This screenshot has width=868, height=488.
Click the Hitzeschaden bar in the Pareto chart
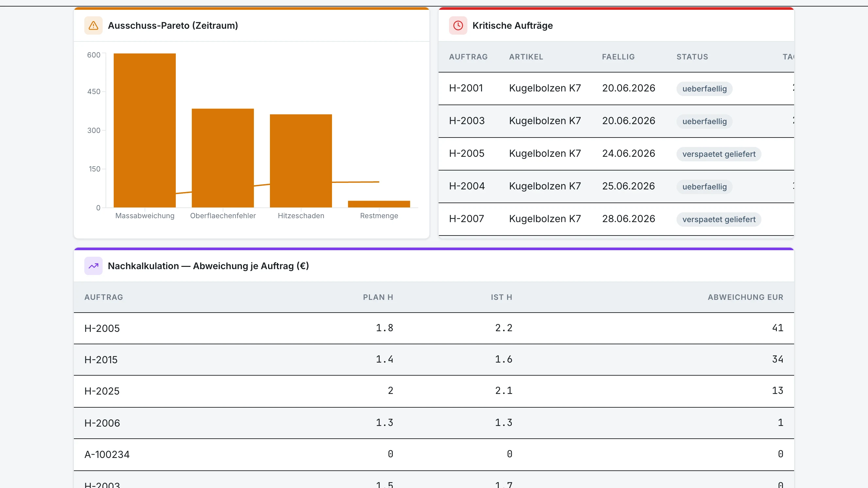pyautogui.click(x=301, y=161)
